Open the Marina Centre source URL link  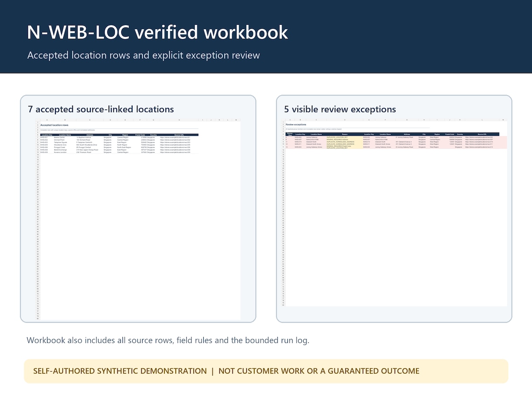pos(175,137)
